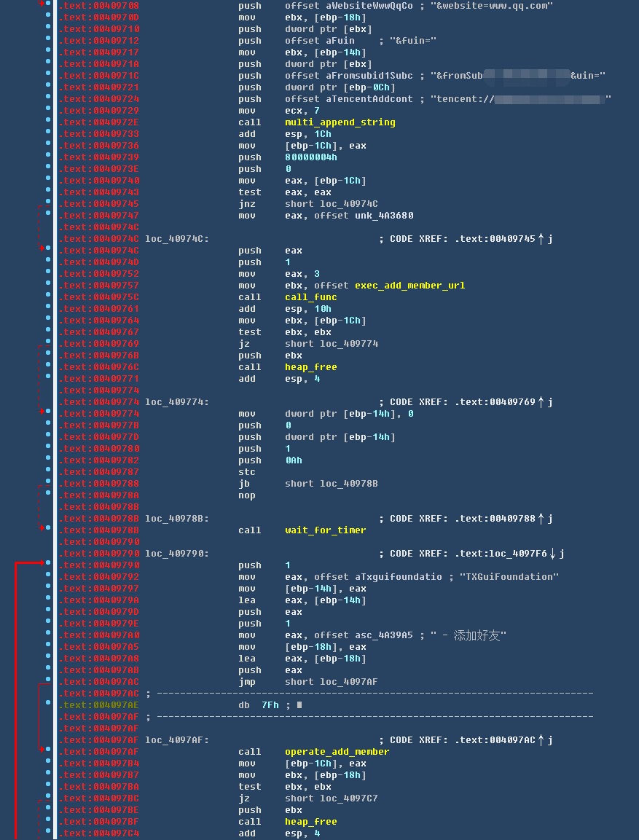Image resolution: width=639 pixels, height=840 pixels.
Task: Click heap_free call at address 0040976C
Action: [x=310, y=367]
